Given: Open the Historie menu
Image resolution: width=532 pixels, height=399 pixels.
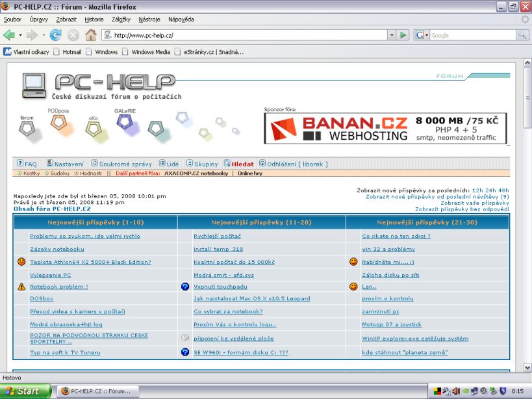Looking at the screenshot, I should tap(94, 19).
